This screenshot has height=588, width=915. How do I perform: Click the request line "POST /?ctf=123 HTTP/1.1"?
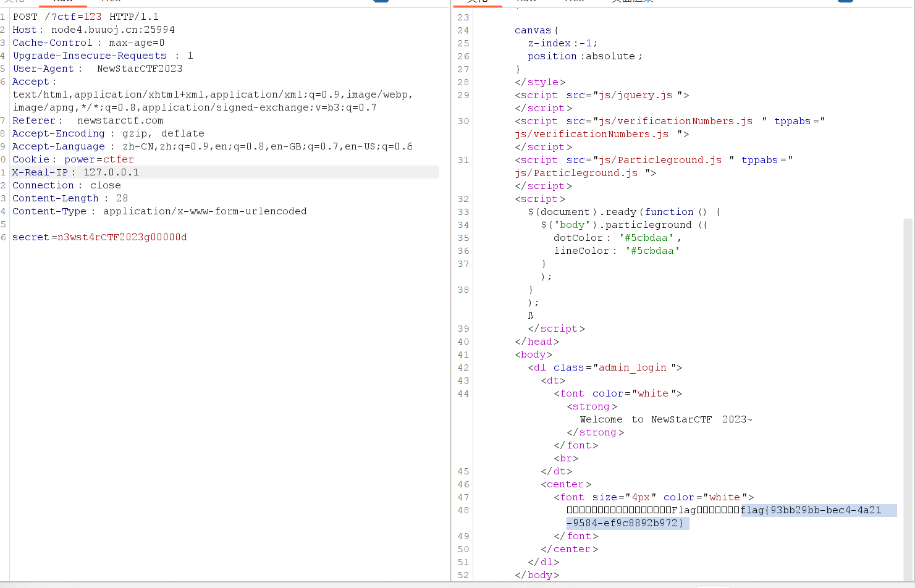click(x=85, y=17)
